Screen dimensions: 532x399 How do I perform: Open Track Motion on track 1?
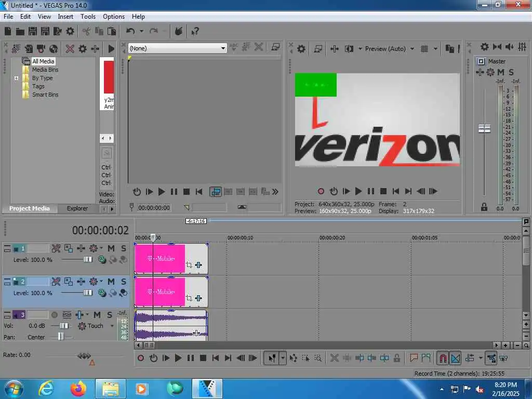click(x=68, y=248)
